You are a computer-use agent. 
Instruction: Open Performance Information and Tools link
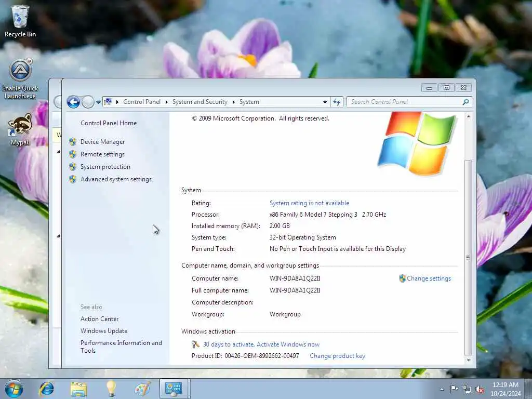tap(121, 347)
